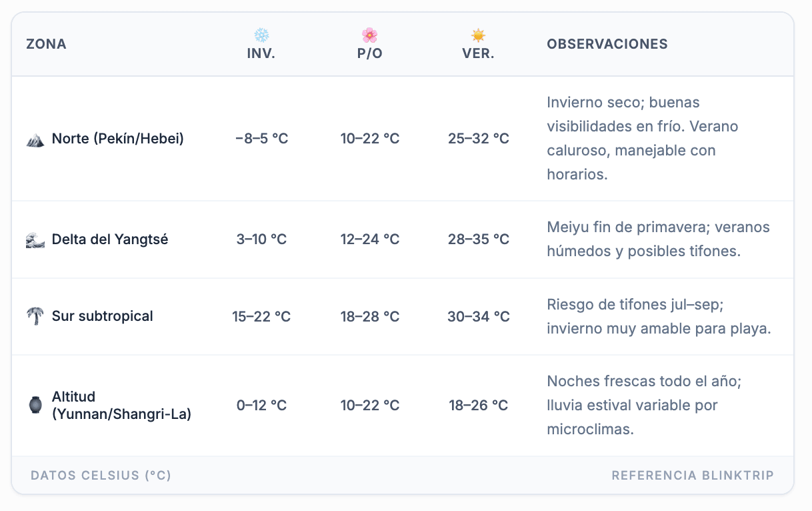Click the palm tree icon beside Sur subtropical
812x511 pixels.
coord(35,316)
